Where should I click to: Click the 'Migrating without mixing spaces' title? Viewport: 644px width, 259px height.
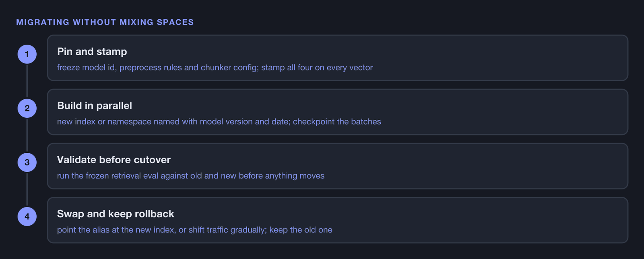pyautogui.click(x=105, y=22)
